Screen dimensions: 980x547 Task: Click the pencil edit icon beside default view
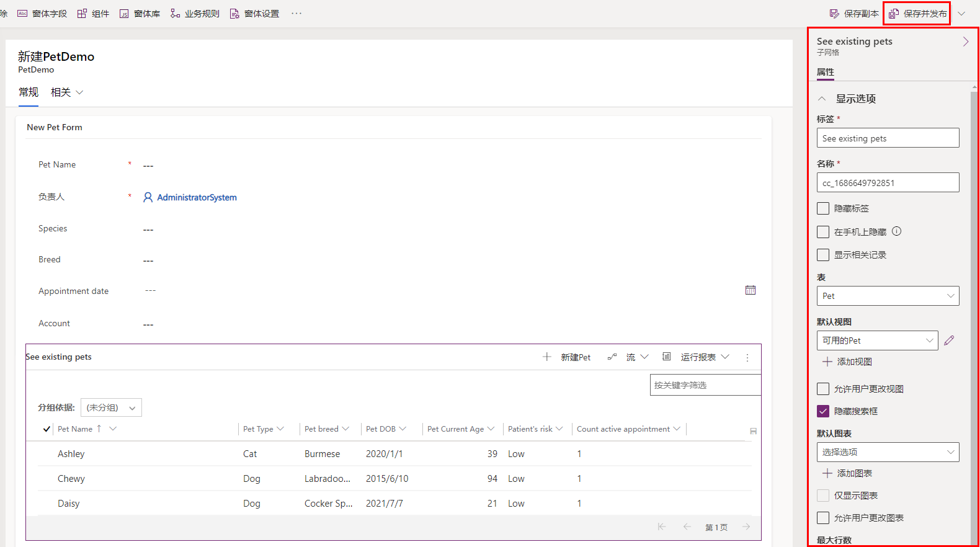click(x=949, y=340)
